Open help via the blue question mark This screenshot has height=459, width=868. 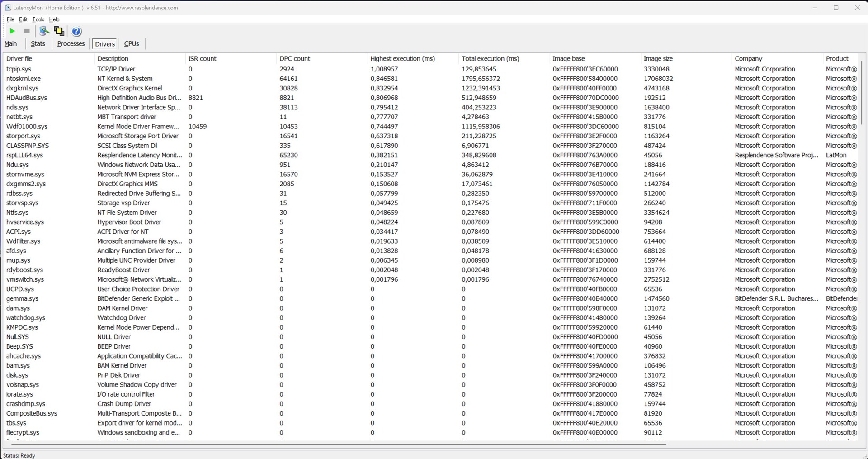76,31
